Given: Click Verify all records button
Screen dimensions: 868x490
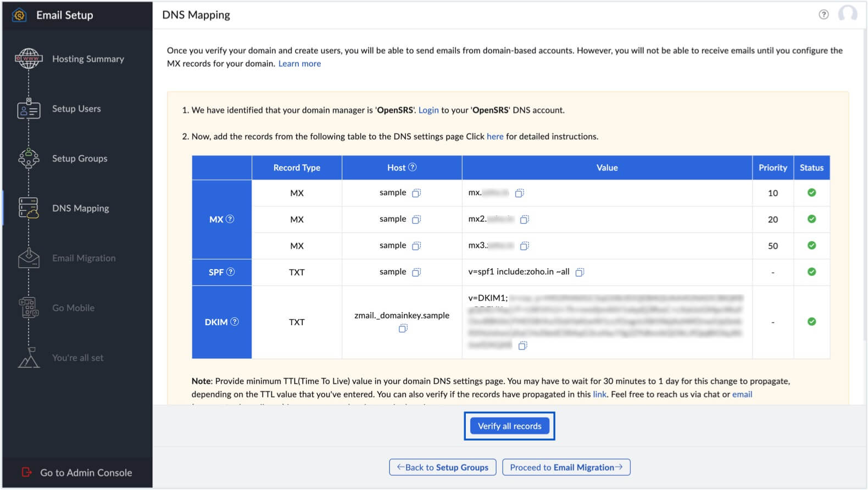Looking at the screenshot, I should click(509, 426).
